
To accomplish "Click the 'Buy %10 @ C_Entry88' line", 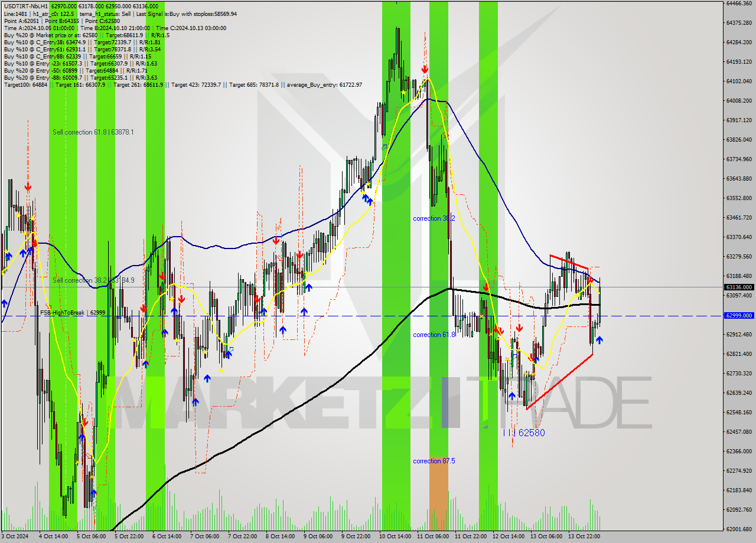I will point(78,56).
